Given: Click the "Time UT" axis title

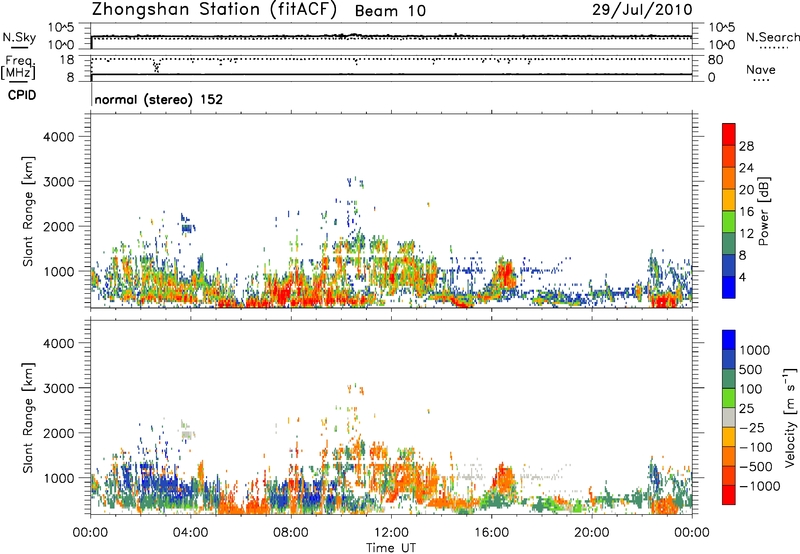Looking at the screenshot, I should (391, 548).
